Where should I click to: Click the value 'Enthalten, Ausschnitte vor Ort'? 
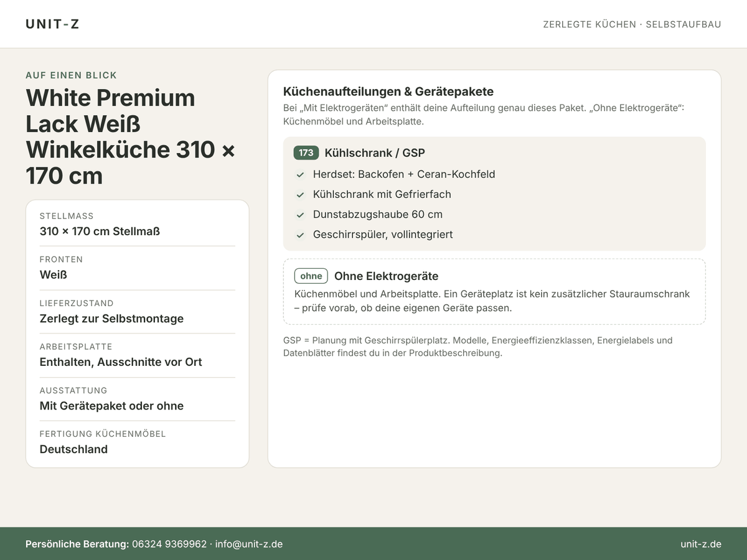[121, 362]
